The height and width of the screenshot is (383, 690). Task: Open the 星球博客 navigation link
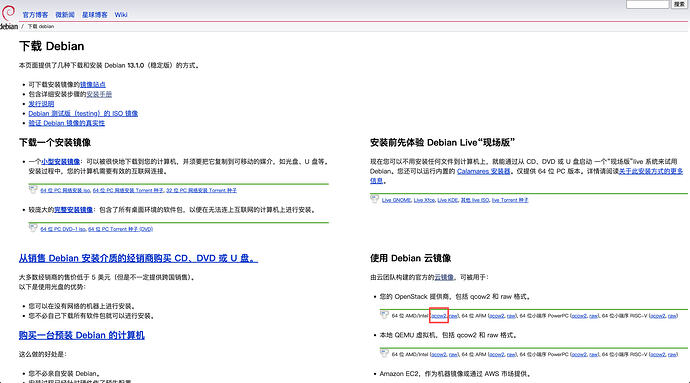[95, 15]
